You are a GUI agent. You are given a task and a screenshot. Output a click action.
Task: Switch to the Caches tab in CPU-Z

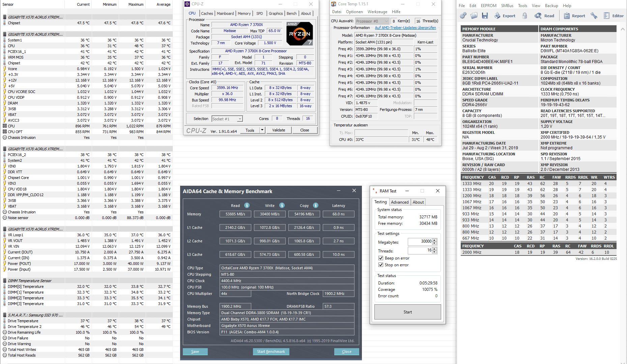(x=207, y=13)
